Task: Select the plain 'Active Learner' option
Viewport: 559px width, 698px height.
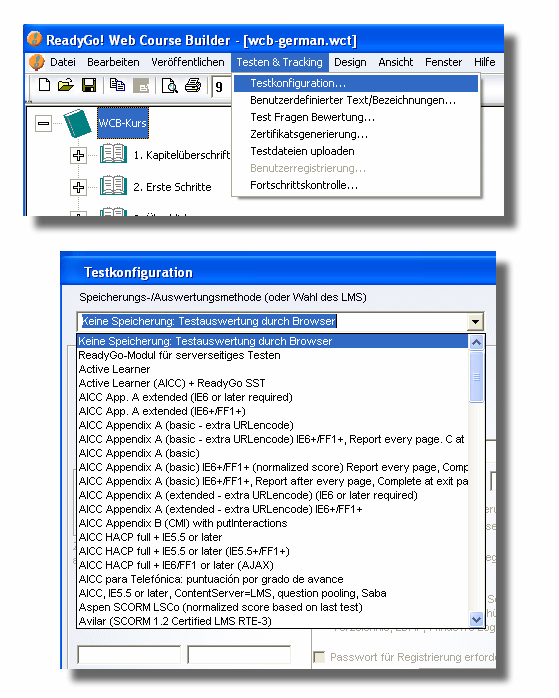Action: point(273,369)
